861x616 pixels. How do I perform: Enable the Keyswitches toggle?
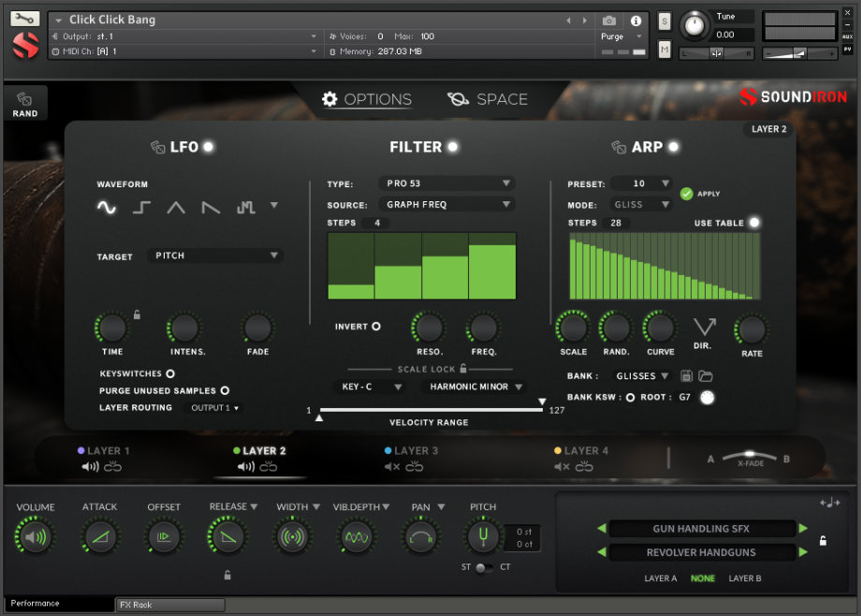[170, 374]
